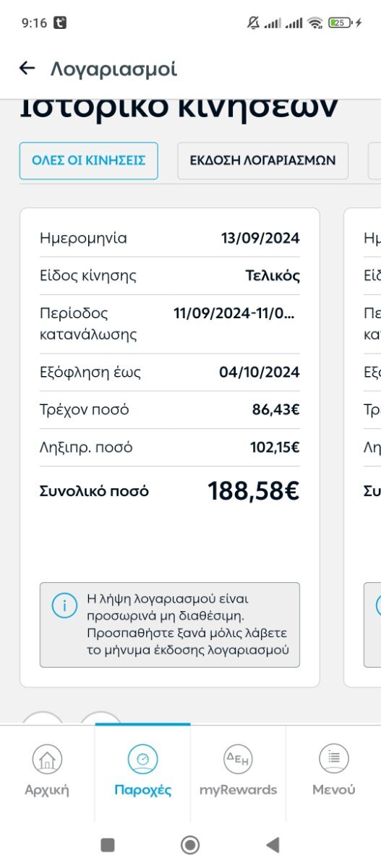Select the ΟΛΕΣ ΟΙ ΚΙΝΗΣΕΙΣ filter
This screenshot has width=381, height=868.
[x=88, y=161]
